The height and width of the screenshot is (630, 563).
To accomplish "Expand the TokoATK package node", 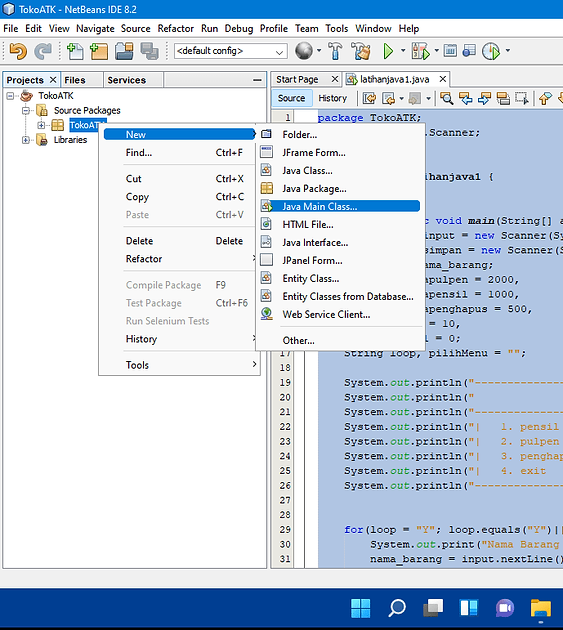I will coord(41,125).
